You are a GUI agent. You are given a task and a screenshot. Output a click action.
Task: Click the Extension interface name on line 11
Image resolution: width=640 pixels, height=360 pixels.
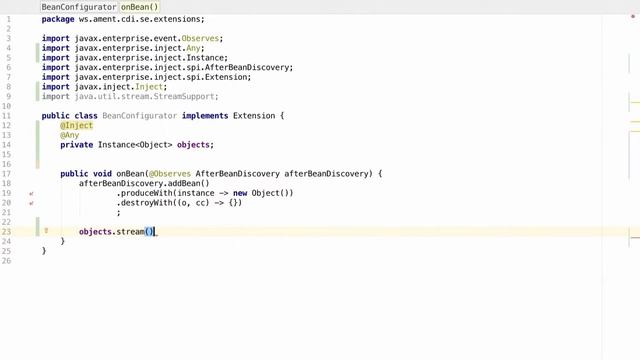(254, 116)
